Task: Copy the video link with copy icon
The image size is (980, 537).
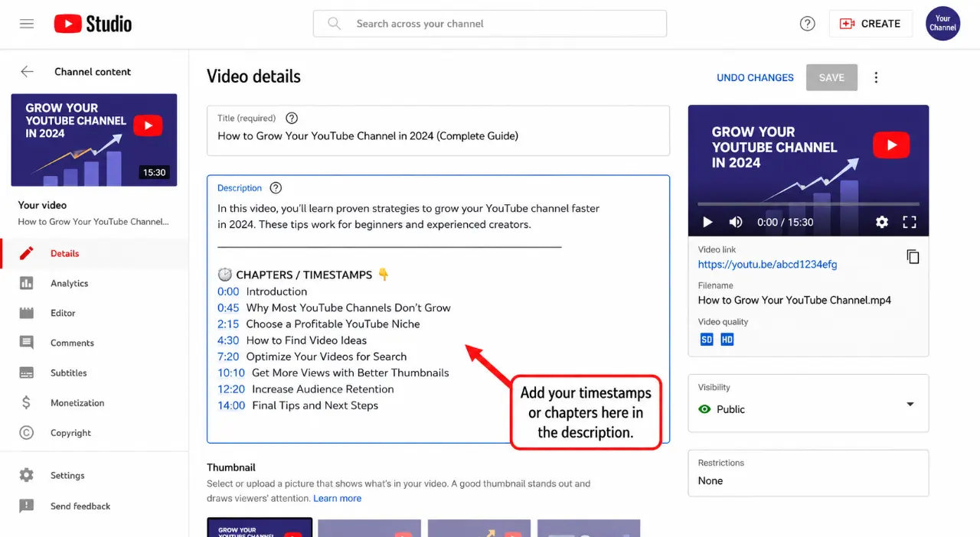Action: 913,256
